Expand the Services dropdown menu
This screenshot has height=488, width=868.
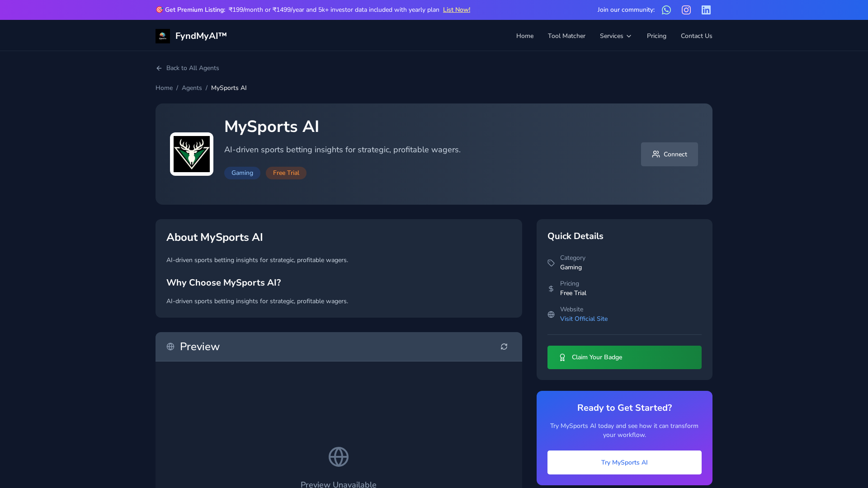point(616,36)
